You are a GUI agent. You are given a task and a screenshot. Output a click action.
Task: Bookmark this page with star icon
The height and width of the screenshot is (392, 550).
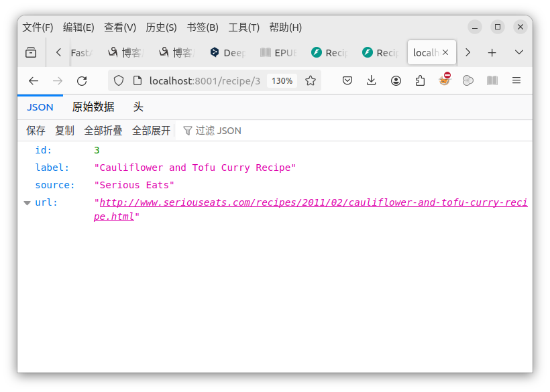coord(311,81)
